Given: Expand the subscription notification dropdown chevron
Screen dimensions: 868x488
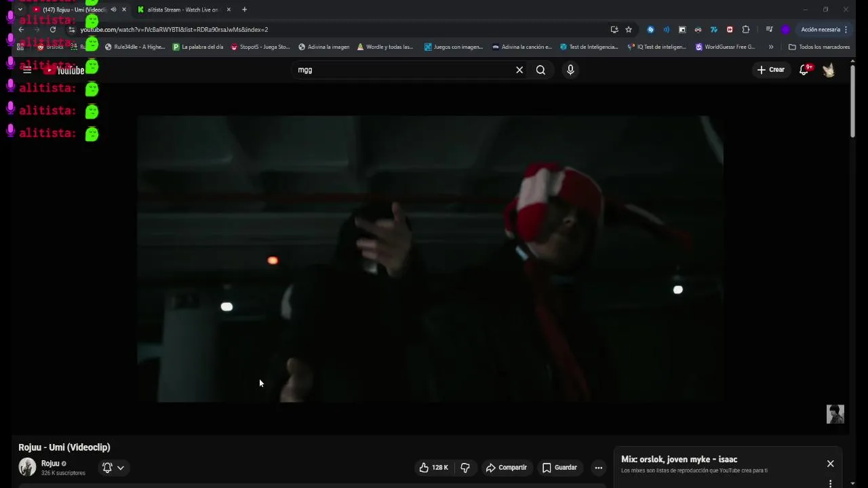Looking at the screenshot, I should (x=120, y=468).
